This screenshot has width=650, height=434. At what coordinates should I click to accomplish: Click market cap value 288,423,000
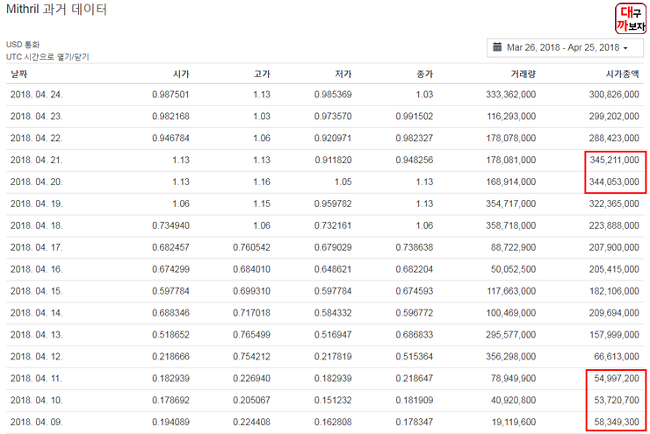coord(614,138)
